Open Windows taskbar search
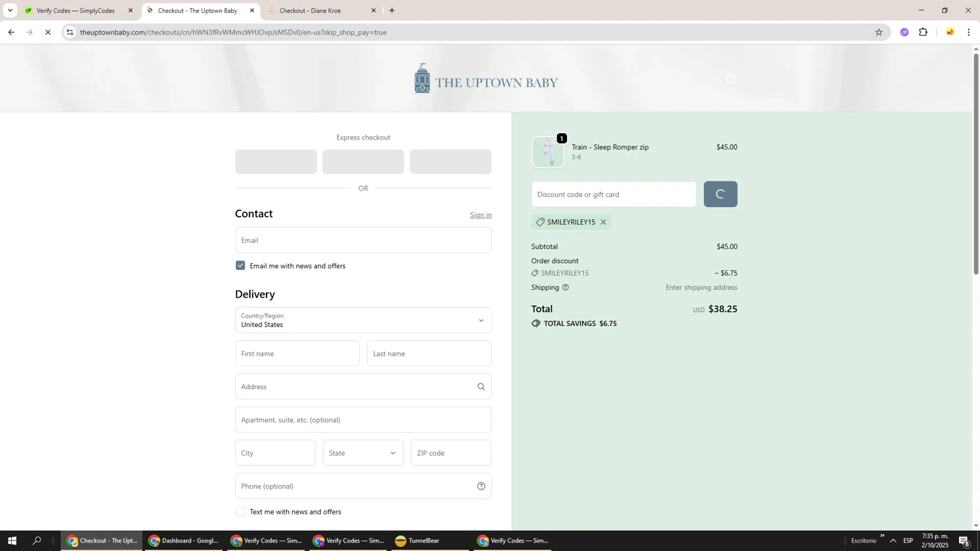Screen dimensions: 980x551 [x=37, y=541]
